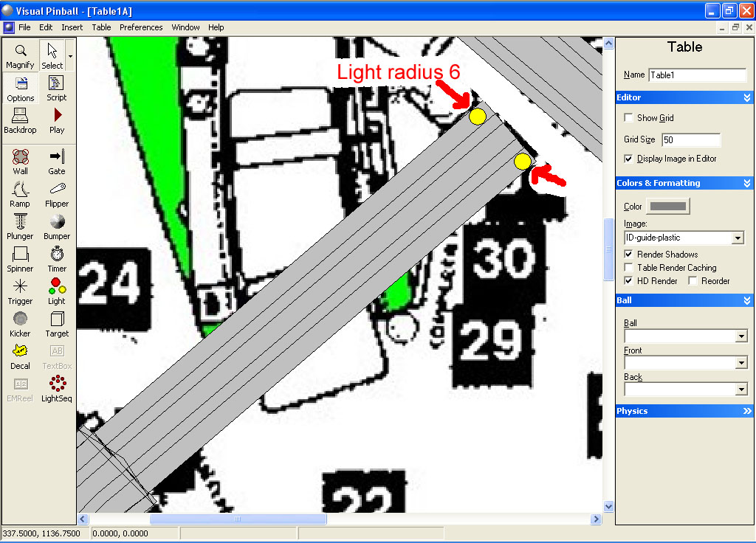Enable the Show Grid checkbox
The width and height of the screenshot is (756, 543).
[x=628, y=118]
